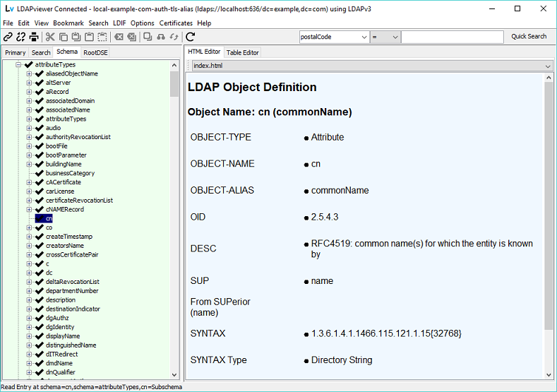Click the checkmark icon beside businessCategory
The width and height of the screenshot is (557, 392).
click(40, 173)
